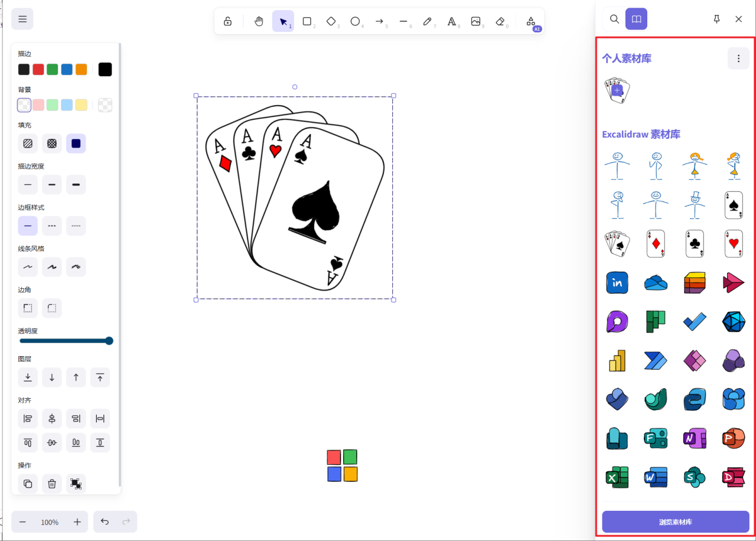Screen dimensions: 756x541
Task: Click the 浏览素材库 button
Action: pyautogui.click(x=676, y=522)
